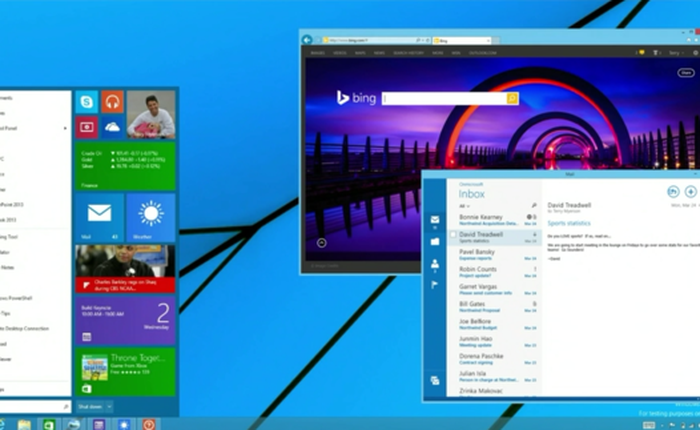Viewport: 700px width, 430px height.
Task: Open the red Video tile
Action: pyautogui.click(x=87, y=127)
